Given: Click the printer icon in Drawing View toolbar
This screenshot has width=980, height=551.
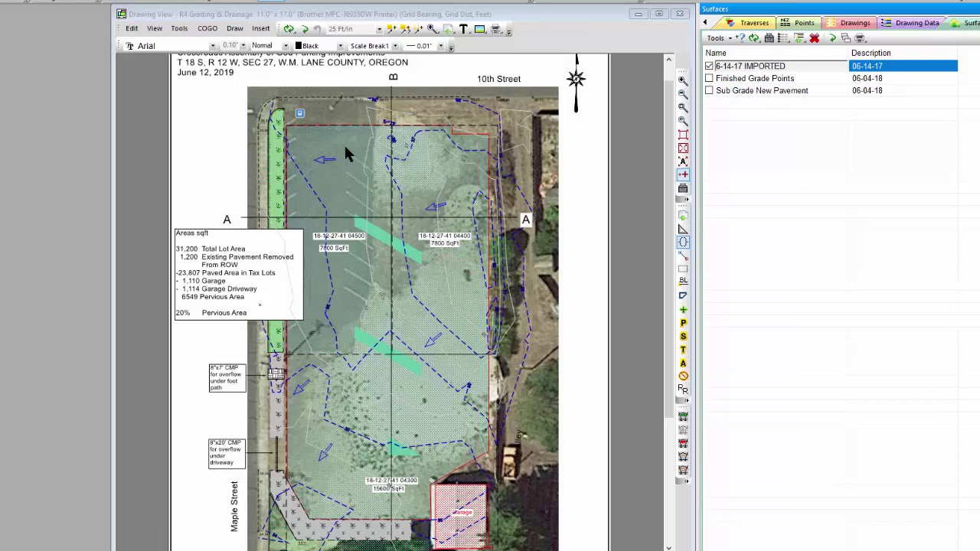Looking at the screenshot, I should [x=495, y=29].
